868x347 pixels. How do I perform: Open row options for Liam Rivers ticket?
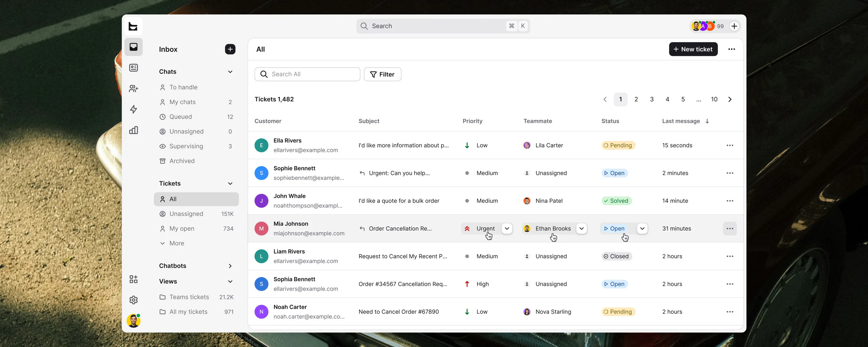pyautogui.click(x=730, y=256)
